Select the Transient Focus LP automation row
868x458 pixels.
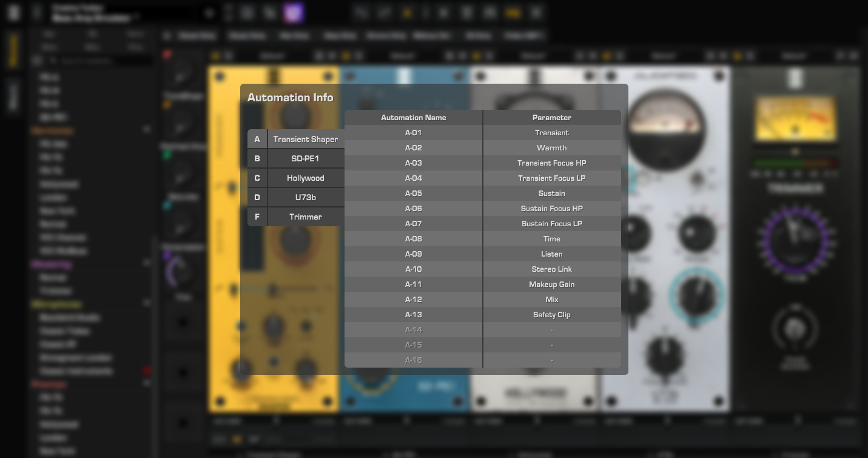(482, 178)
